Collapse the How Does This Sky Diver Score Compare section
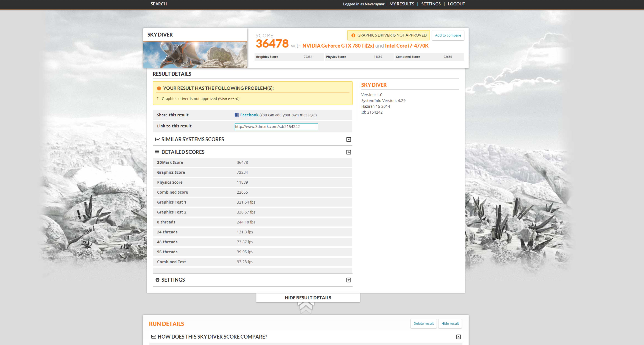Image resolution: width=644 pixels, height=345 pixels. pyautogui.click(x=458, y=337)
